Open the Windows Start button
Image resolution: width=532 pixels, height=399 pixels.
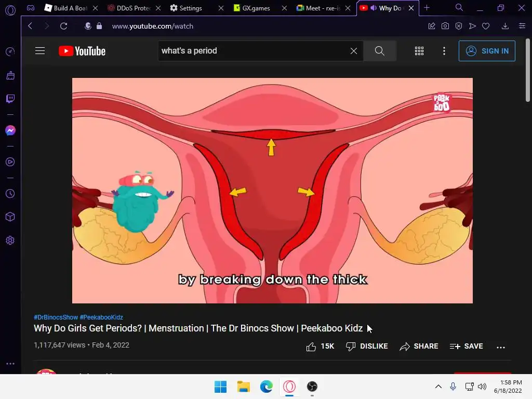click(x=220, y=387)
